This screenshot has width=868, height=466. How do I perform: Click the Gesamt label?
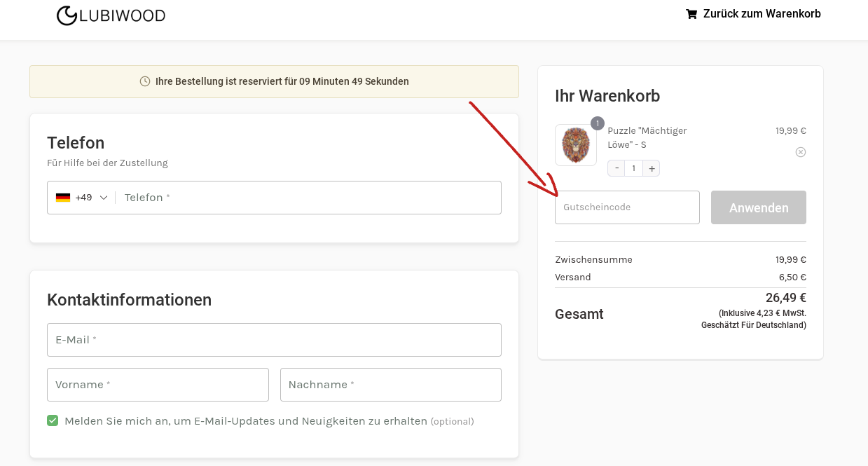point(579,314)
